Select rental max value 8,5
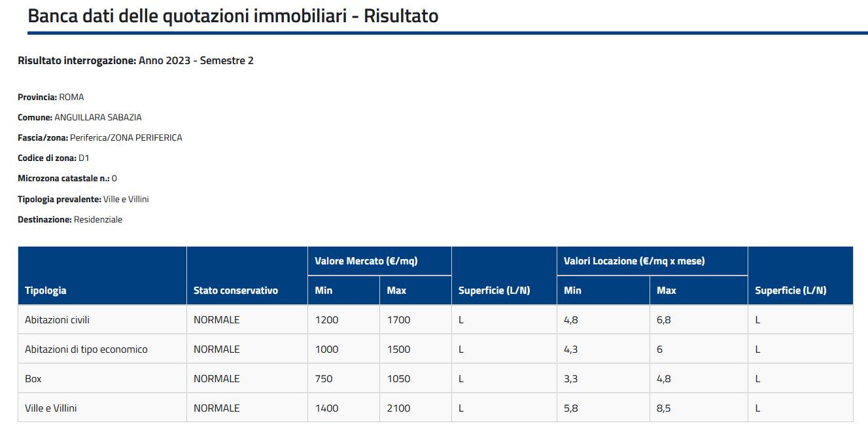Screen dimensions: 868x428 663,408
